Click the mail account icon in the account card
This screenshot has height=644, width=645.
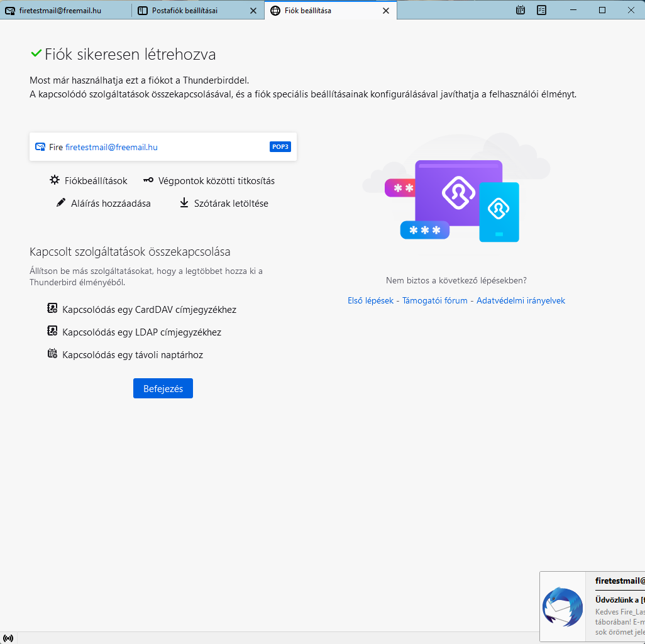pyautogui.click(x=40, y=147)
